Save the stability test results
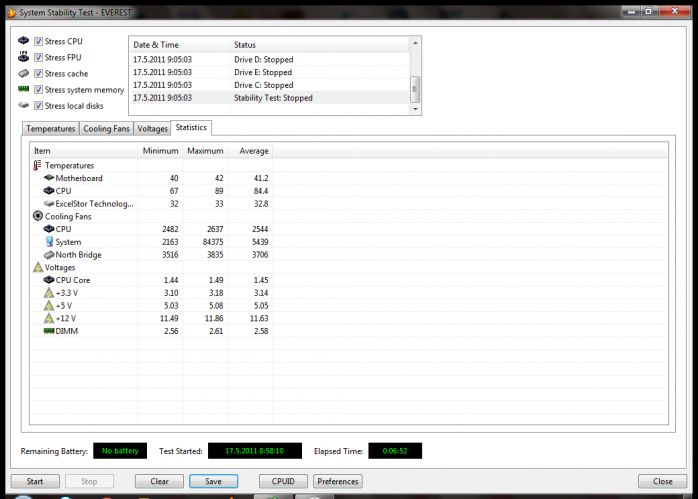 click(214, 481)
